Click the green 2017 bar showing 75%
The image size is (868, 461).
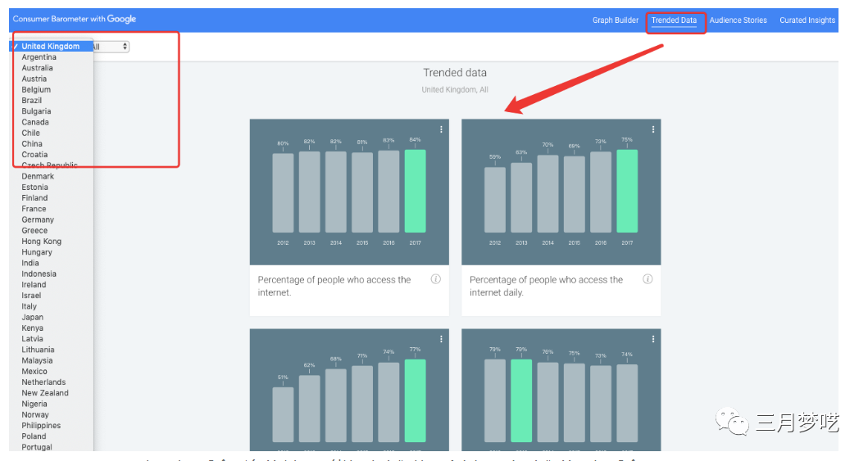[x=627, y=191]
